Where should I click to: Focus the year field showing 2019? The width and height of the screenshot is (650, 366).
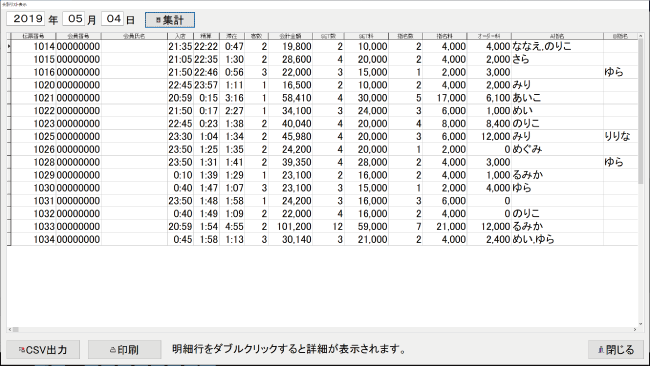[26, 19]
